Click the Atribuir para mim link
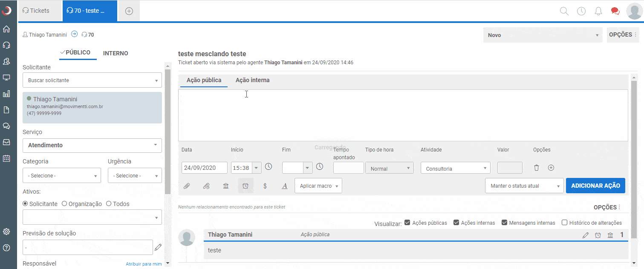 pos(144,264)
